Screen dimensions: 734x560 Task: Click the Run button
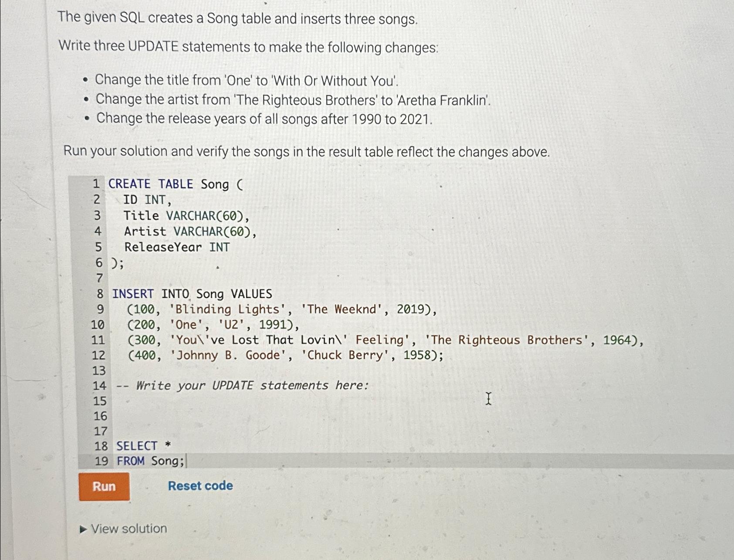(x=104, y=487)
